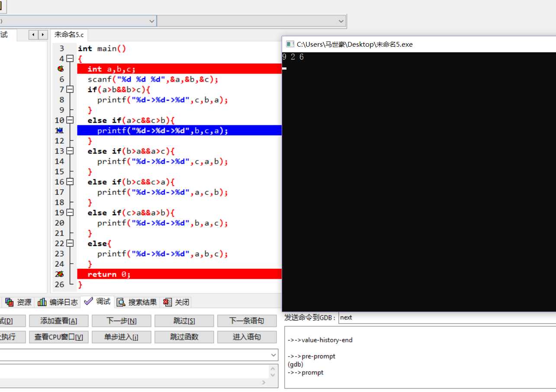Collapse the else-if fold at line 19
The image size is (556, 392).
(70, 213)
